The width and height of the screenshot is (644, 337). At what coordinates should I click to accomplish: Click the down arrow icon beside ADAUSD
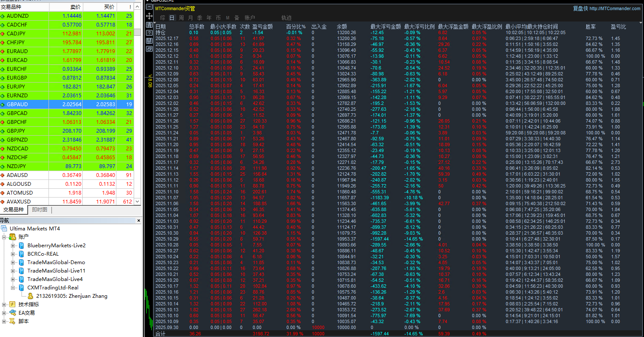[3, 175]
